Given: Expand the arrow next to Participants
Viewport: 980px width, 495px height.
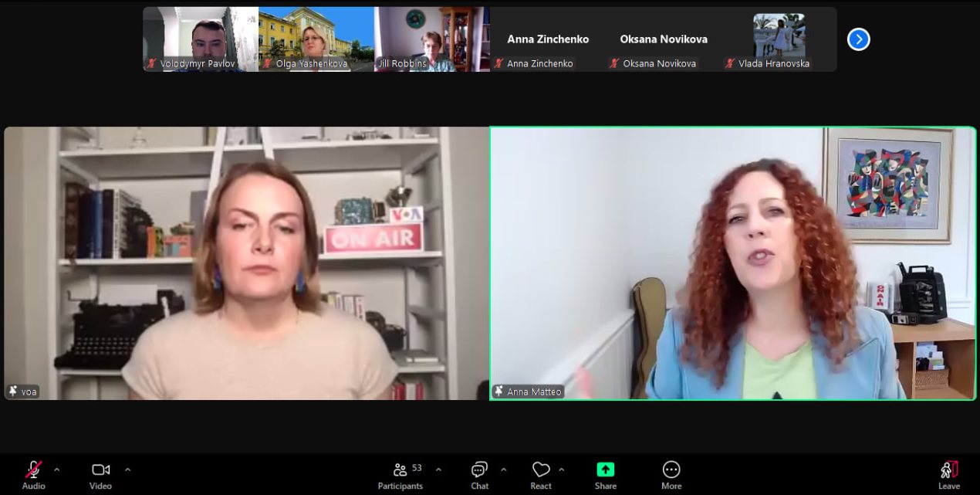Looking at the screenshot, I should click(438, 470).
